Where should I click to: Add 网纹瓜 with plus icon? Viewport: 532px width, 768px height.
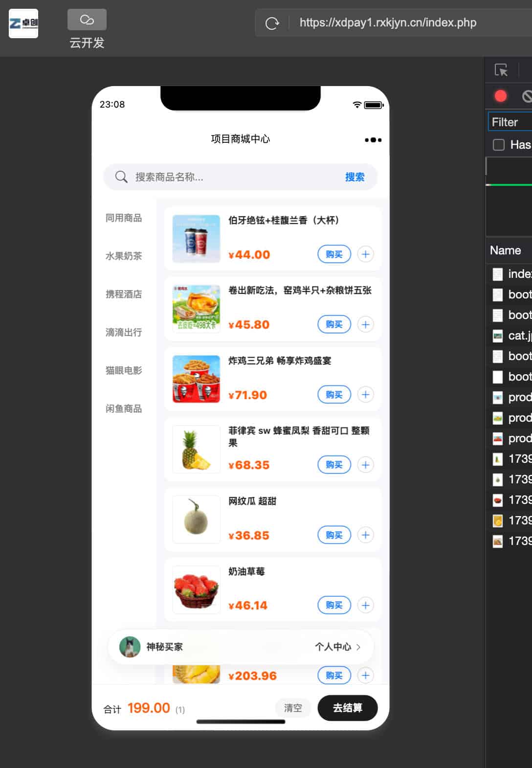pyautogui.click(x=365, y=535)
